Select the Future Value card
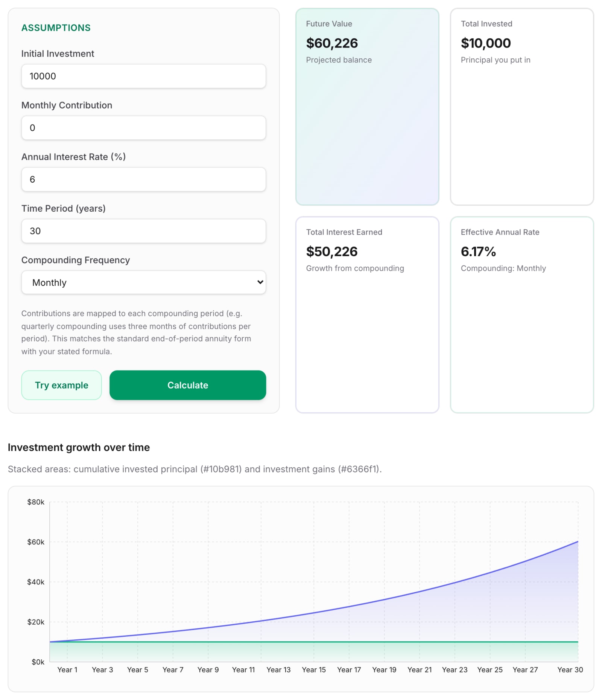 [367, 107]
